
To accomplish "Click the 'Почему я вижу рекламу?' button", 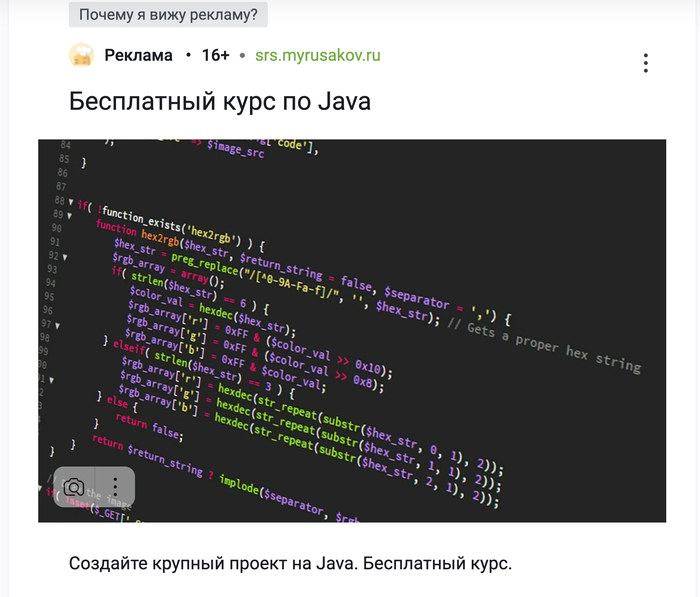I will pos(168,15).
